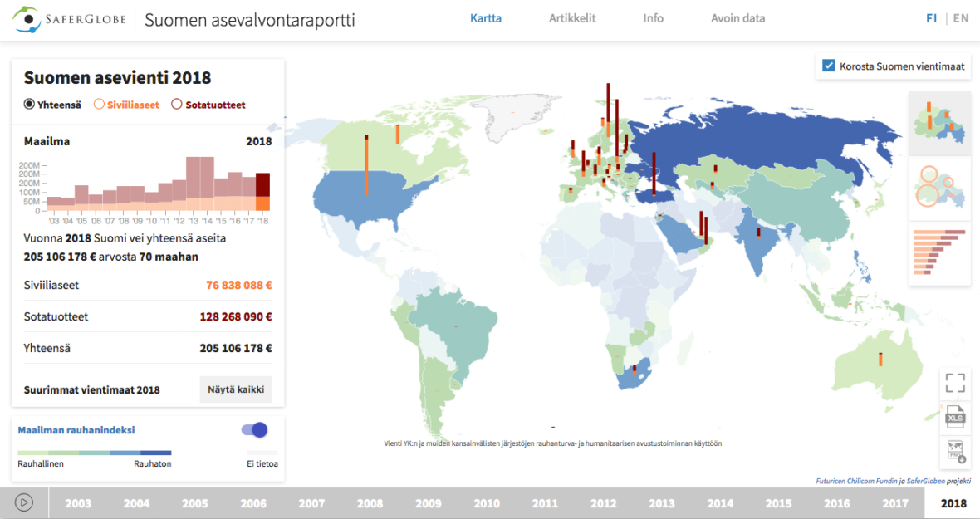980x519 pixels.
Task: Click the tall '13 bar in Maailma chart
Action: click(x=193, y=184)
